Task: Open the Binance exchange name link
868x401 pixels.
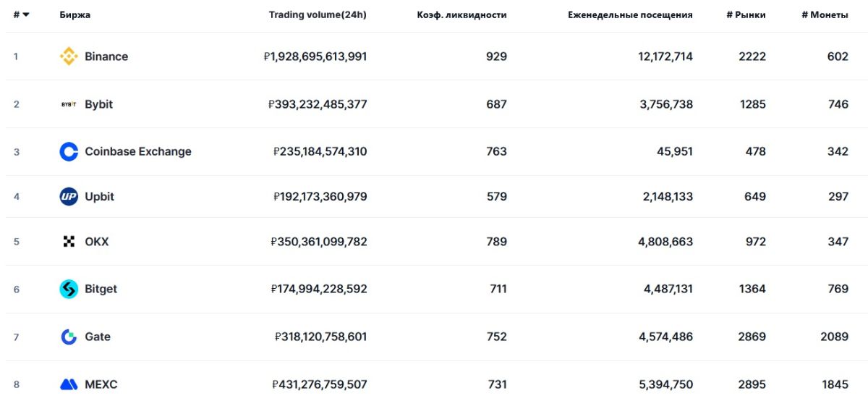Action: tap(106, 56)
